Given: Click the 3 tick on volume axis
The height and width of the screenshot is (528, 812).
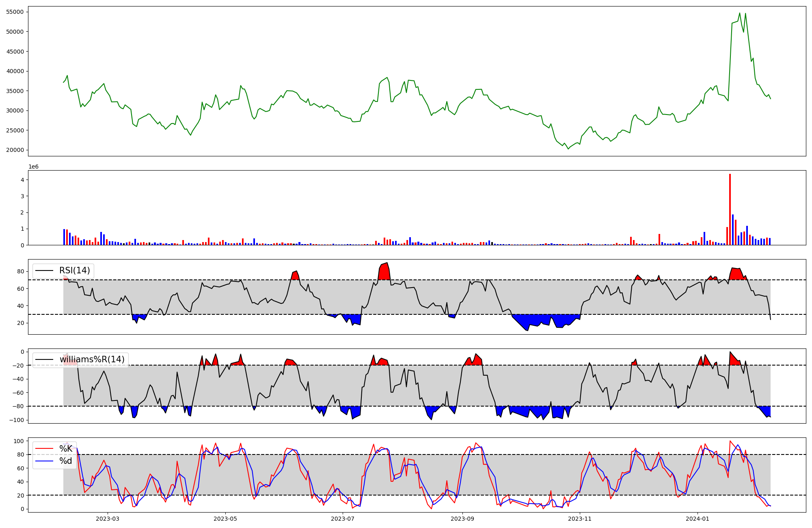Looking at the screenshot, I should click(x=22, y=196).
